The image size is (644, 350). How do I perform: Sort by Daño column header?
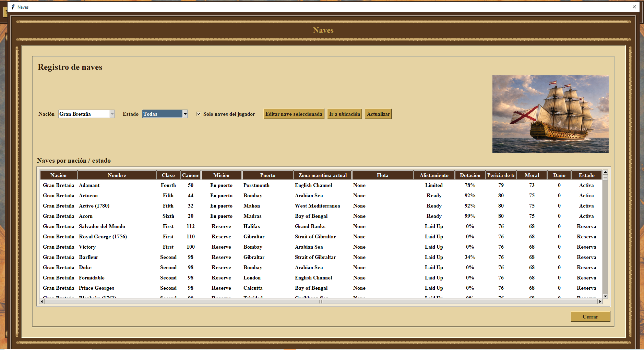point(559,175)
